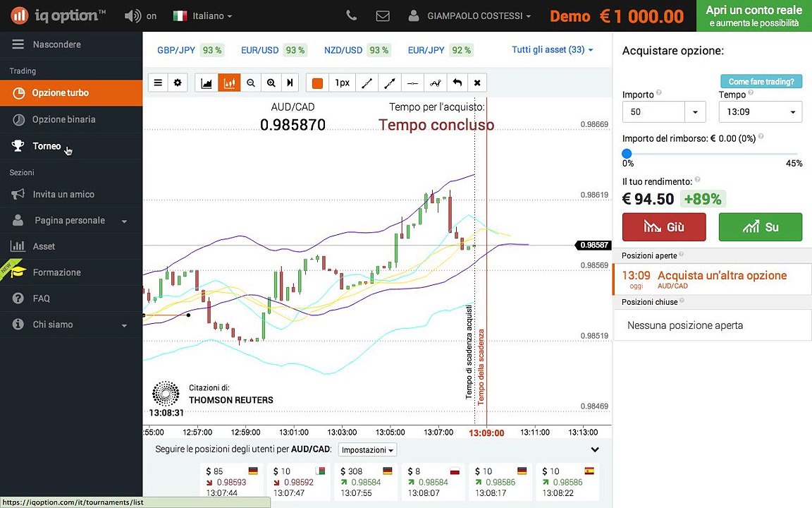The width and height of the screenshot is (812, 508).
Task: Undo the last drawing
Action: click(457, 83)
